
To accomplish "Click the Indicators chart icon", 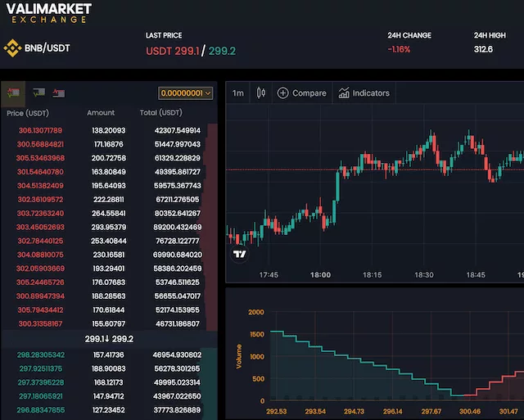I will point(344,93).
